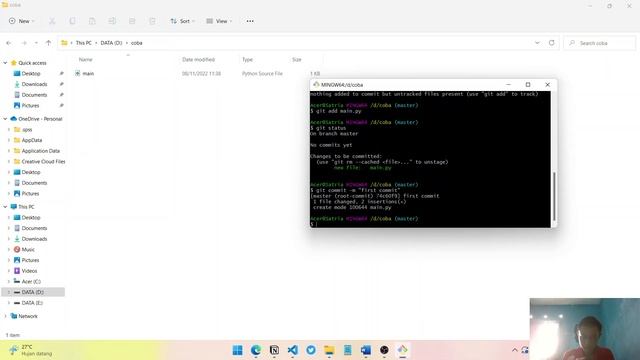Open Microsoft Edge from taskbar
Screen dimensions: 640x360
click(x=256, y=350)
